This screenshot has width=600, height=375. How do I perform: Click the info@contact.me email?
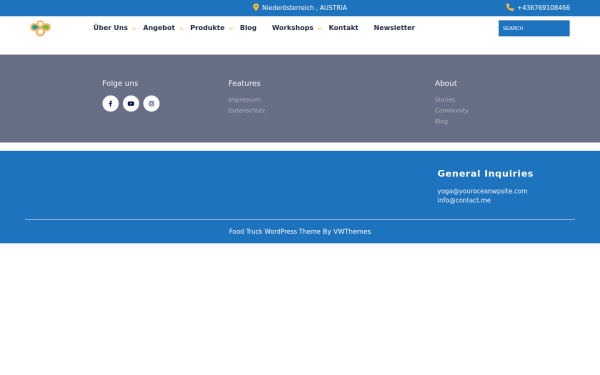click(x=464, y=200)
